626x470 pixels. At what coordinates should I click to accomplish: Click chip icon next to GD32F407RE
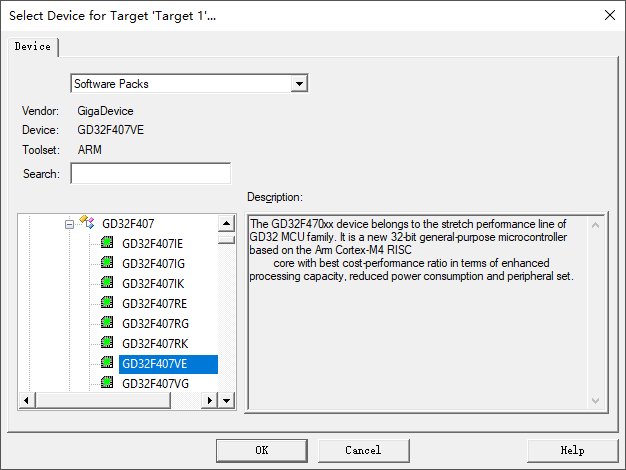coord(107,302)
